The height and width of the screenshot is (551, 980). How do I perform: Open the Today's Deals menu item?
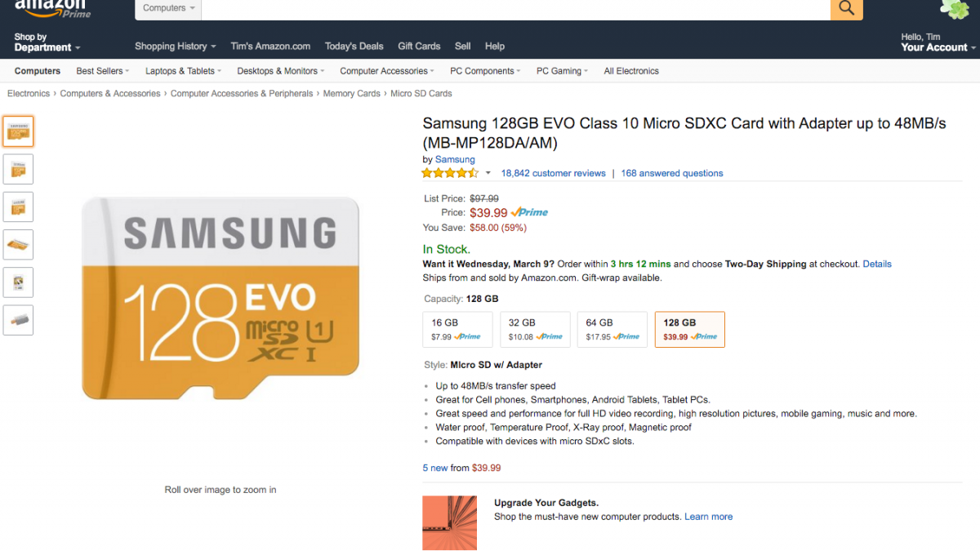tap(354, 47)
